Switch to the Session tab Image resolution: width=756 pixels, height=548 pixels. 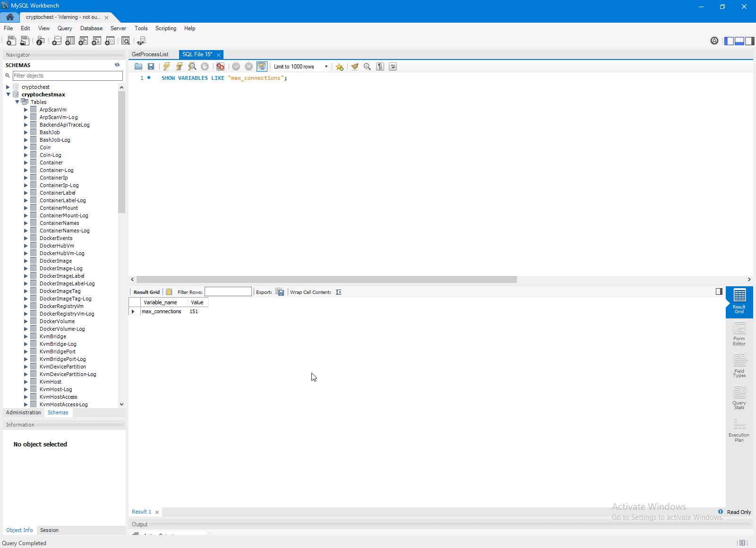click(x=49, y=530)
